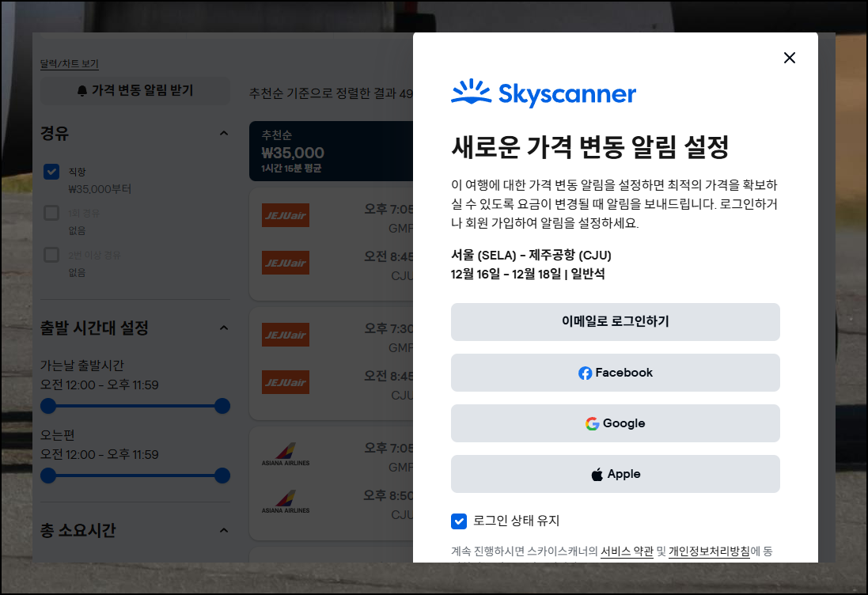Uncheck 로그인 상태 유지 checkbox
868x595 pixels.
click(x=459, y=521)
